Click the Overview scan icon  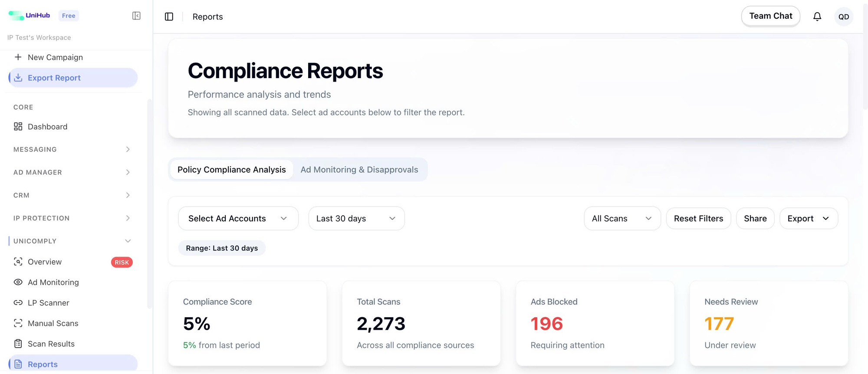point(18,262)
